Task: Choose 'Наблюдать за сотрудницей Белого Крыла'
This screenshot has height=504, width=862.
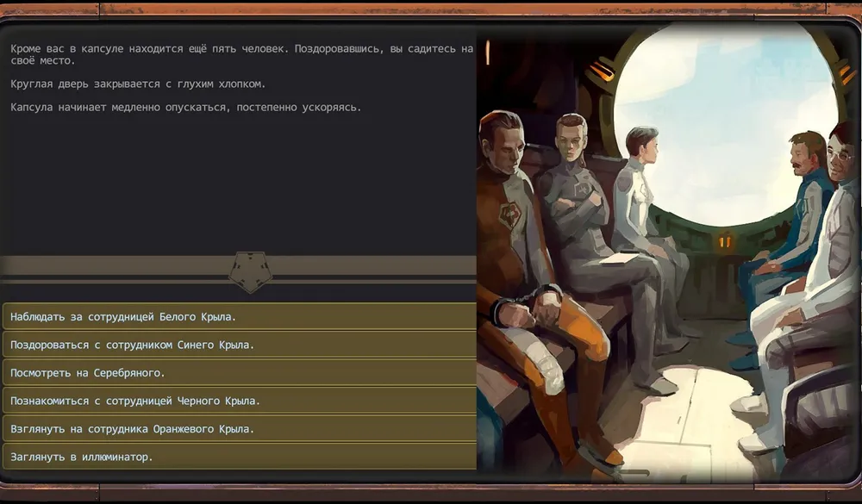Action: (239, 316)
